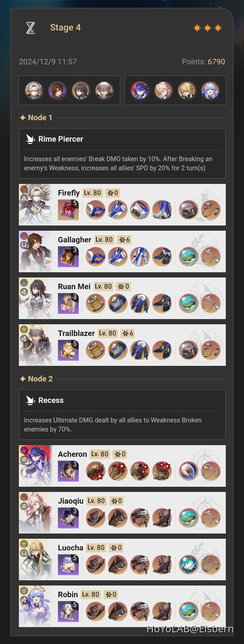Click Trailblazer's eidolon 6 badge

128,333
